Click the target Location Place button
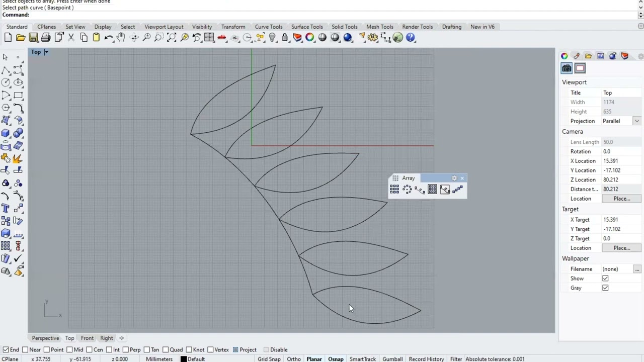 621,248
